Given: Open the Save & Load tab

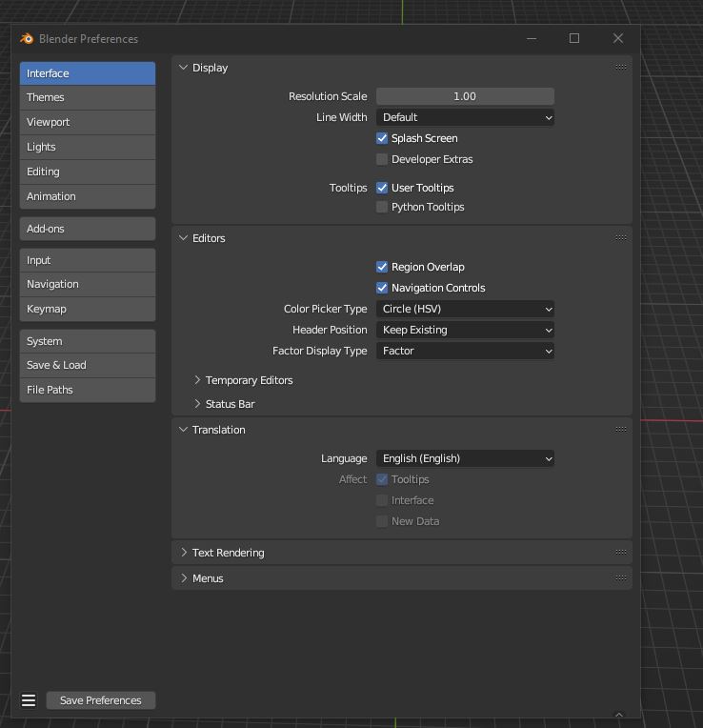Looking at the screenshot, I should coord(88,365).
